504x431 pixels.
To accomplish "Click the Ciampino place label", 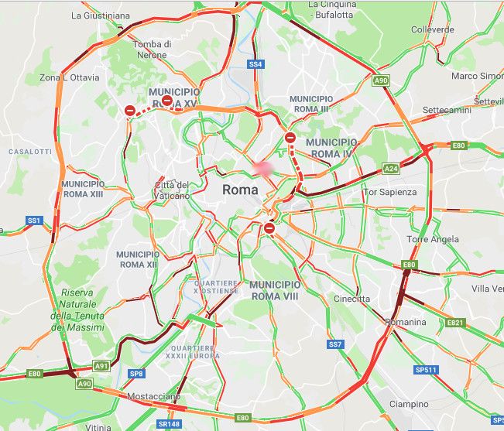I will [409, 404].
